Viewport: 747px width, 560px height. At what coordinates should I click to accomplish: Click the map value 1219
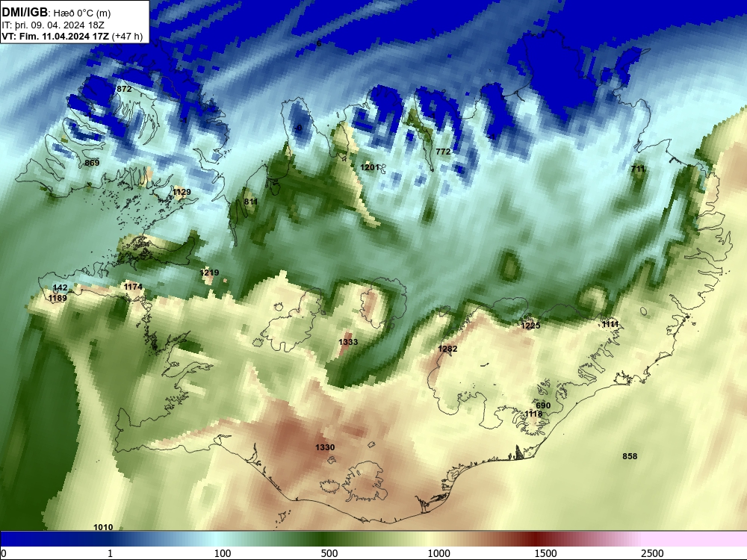(210, 273)
